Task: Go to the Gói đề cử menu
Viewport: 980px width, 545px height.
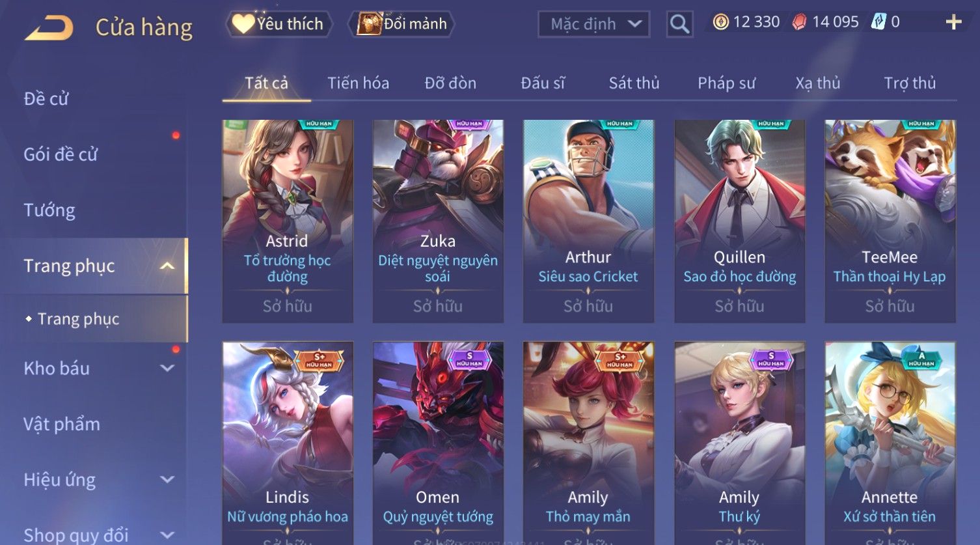Action: tap(61, 155)
